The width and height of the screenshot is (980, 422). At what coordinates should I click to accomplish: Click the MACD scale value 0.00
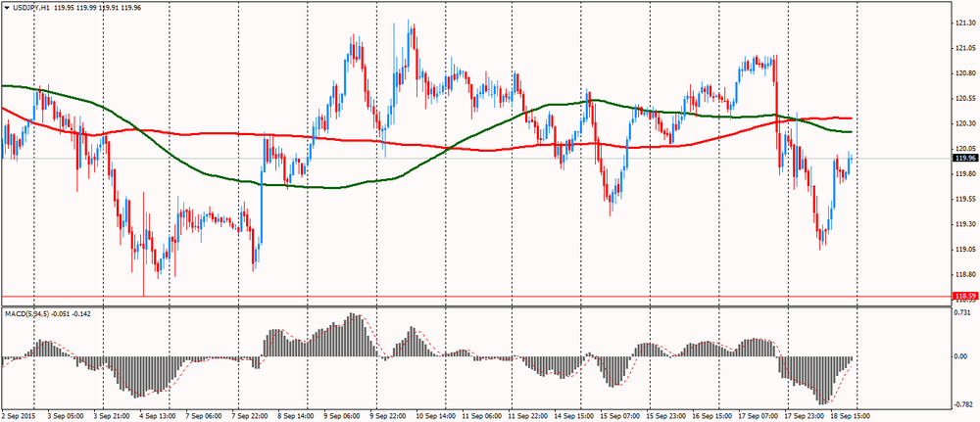[962, 357]
